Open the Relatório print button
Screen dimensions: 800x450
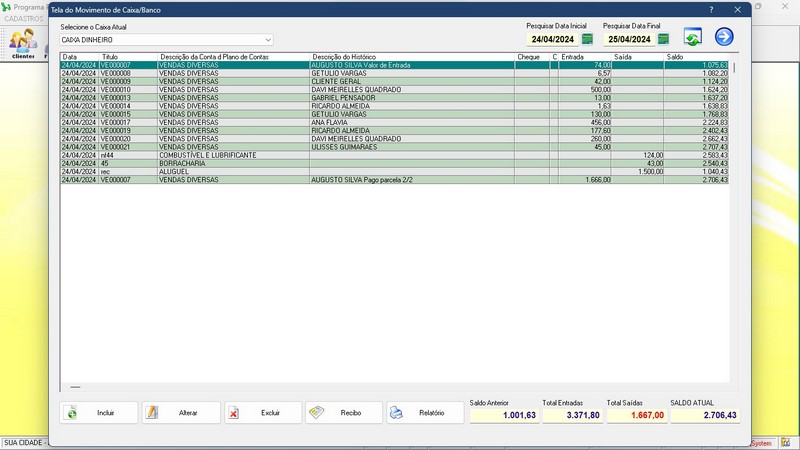[425, 412]
